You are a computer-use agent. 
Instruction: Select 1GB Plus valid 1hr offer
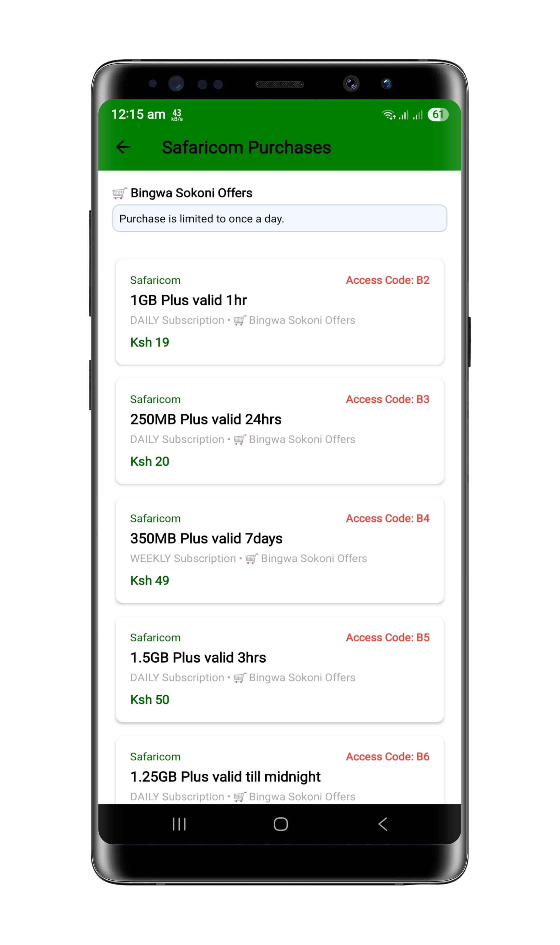[x=279, y=311]
